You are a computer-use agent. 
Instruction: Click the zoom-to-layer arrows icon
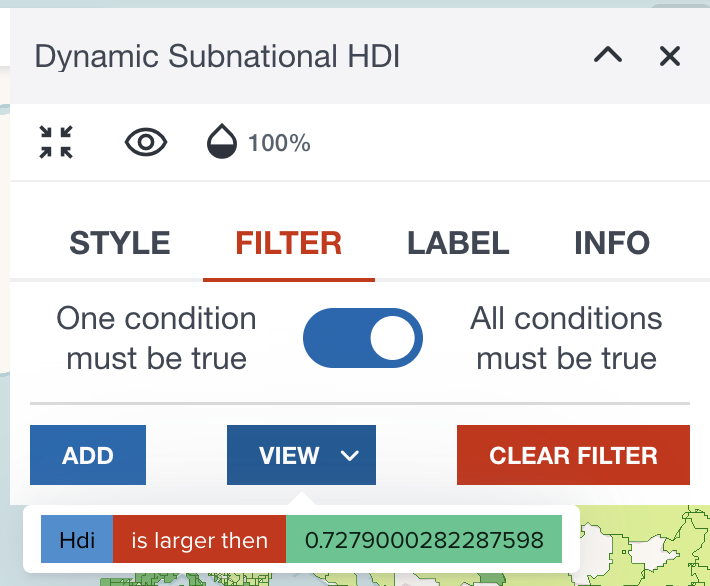(x=56, y=142)
